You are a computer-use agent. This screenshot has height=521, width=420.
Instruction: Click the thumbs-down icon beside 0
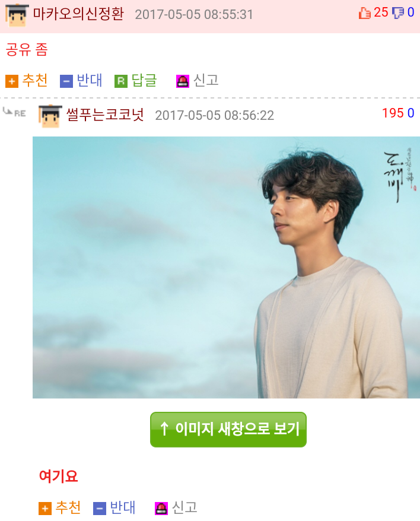(x=398, y=13)
